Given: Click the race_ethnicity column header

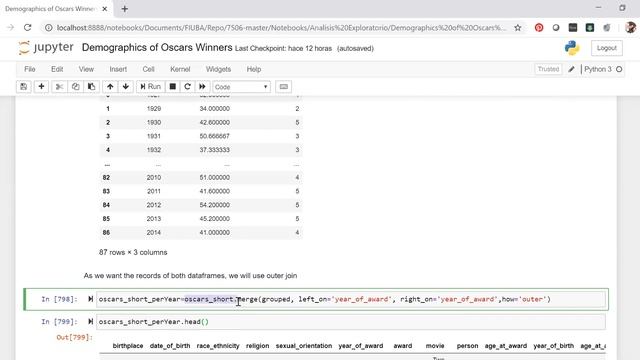Looking at the screenshot, I should [218, 346].
